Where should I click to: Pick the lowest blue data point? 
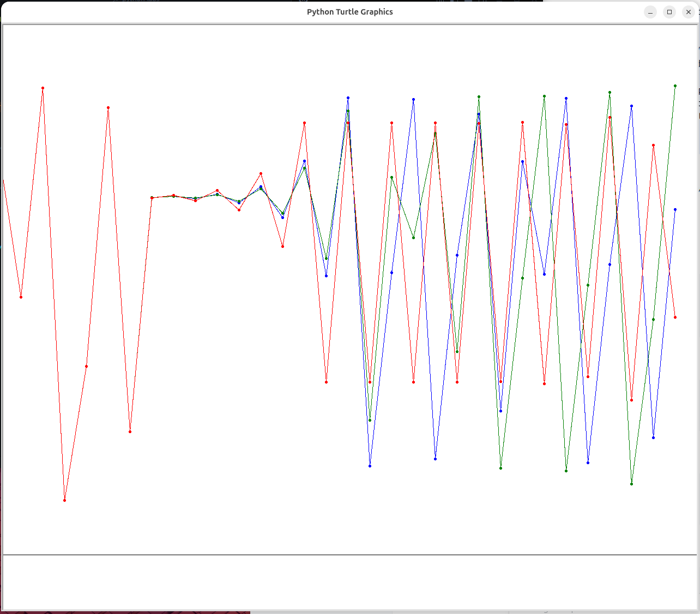tap(370, 466)
